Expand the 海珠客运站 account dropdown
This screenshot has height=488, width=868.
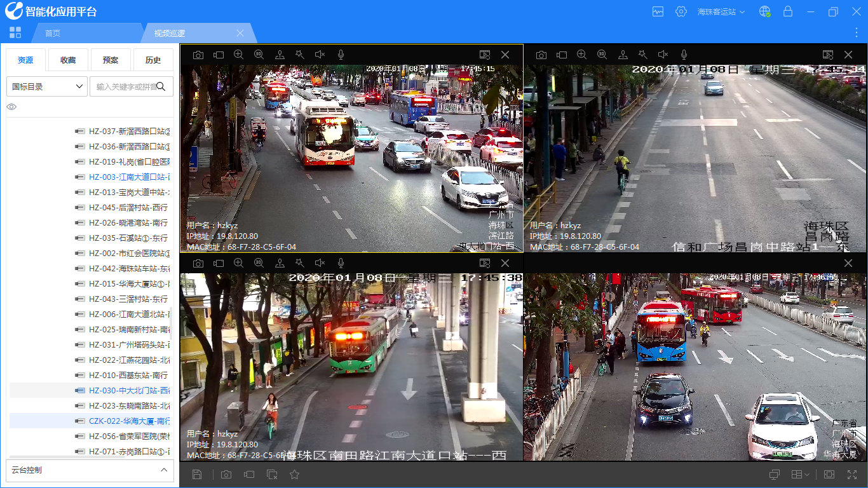click(721, 11)
